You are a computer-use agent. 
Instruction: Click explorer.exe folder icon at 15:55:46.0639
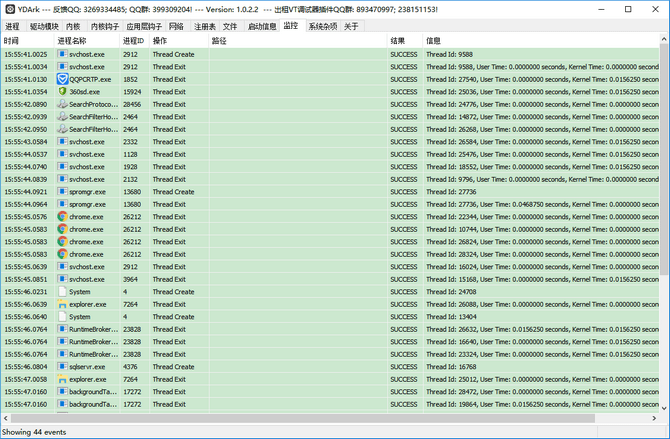pyautogui.click(x=62, y=304)
